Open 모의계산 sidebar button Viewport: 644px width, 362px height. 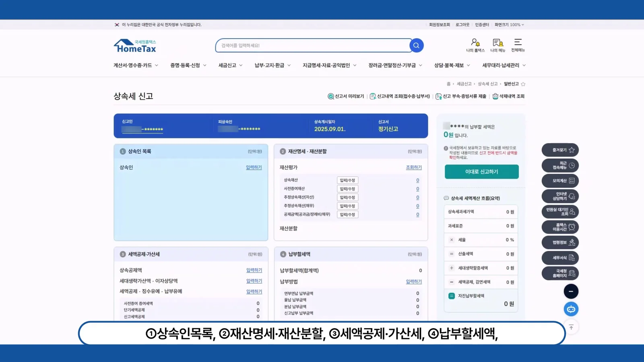tap(560, 181)
